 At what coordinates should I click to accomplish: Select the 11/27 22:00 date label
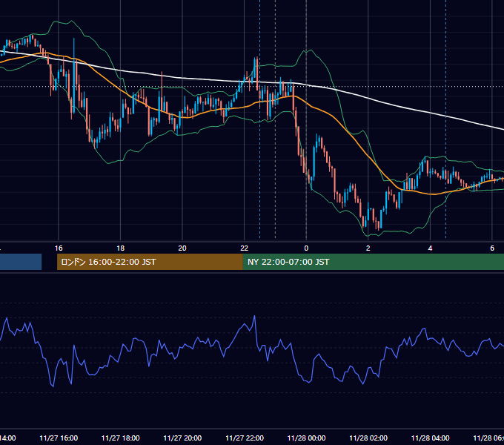[245, 438]
